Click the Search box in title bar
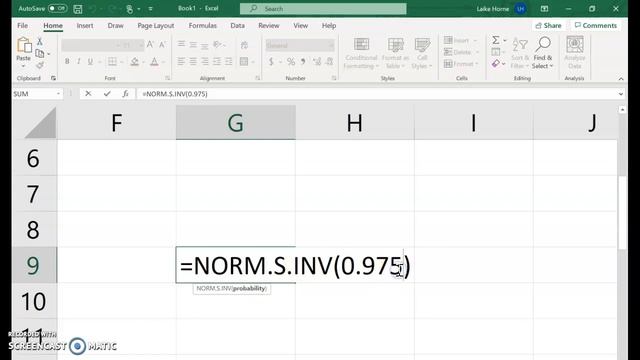This screenshot has width=640, height=360. [x=323, y=9]
